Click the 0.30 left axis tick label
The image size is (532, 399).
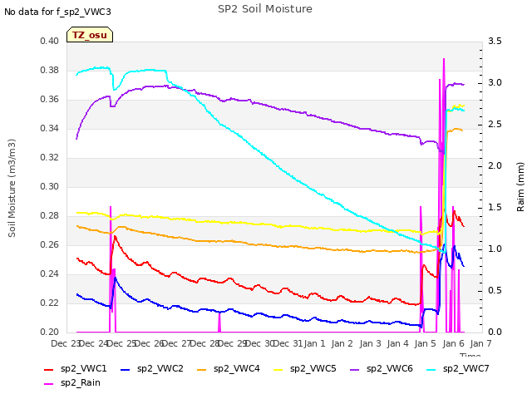(50, 186)
